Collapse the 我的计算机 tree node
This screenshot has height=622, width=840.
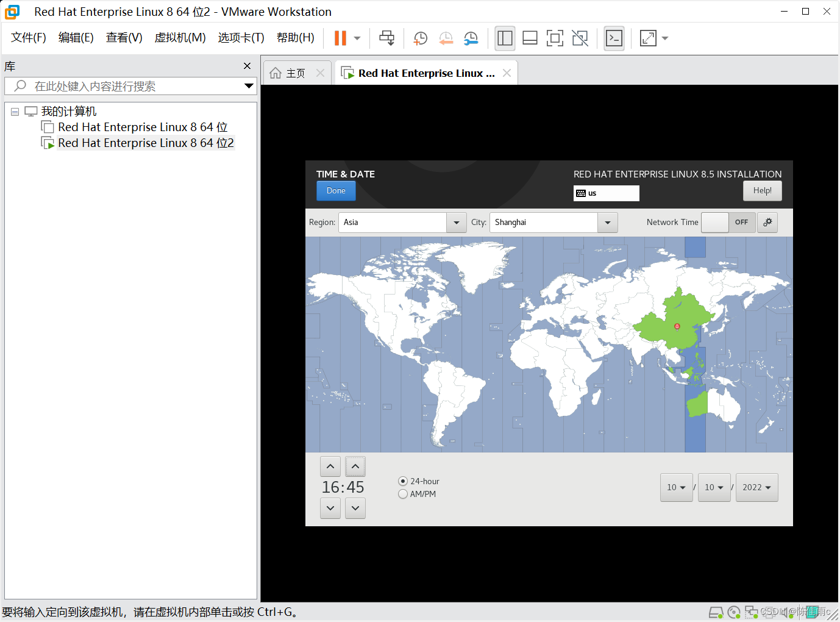pos(15,112)
